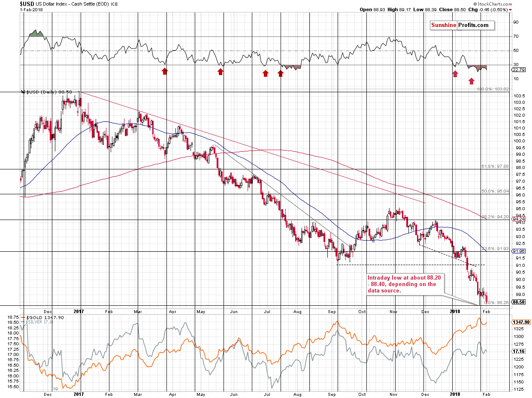This screenshot has width=532, height=398.
Task: Click the '103.5' price axis label
Action: pos(518,96)
